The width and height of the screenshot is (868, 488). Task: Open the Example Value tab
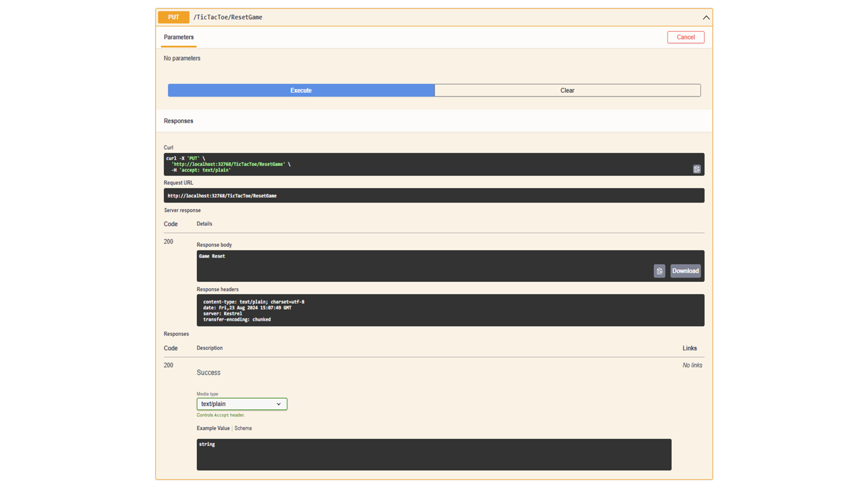pyautogui.click(x=213, y=428)
